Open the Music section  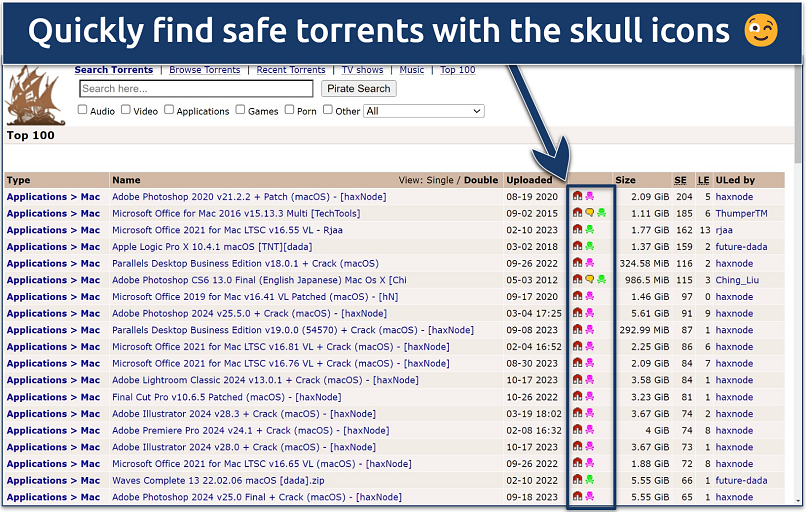click(412, 70)
